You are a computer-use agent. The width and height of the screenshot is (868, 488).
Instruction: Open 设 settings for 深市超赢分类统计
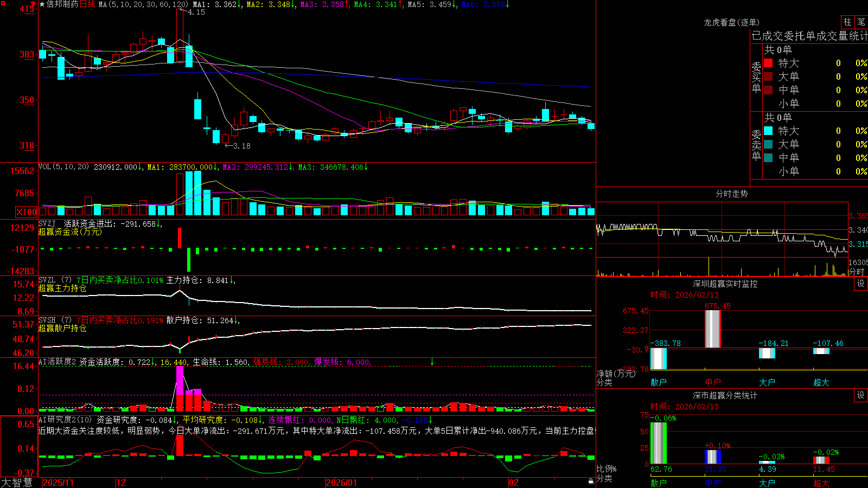[861, 395]
